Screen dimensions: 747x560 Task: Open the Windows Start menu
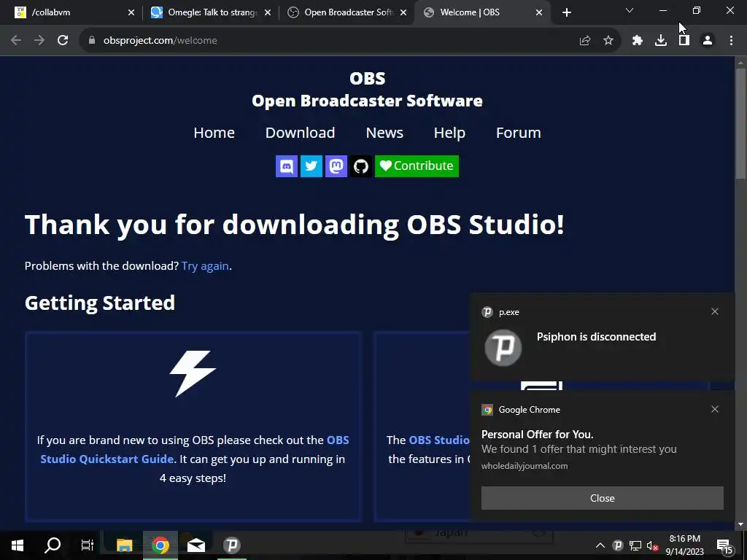tap(18, 545)
